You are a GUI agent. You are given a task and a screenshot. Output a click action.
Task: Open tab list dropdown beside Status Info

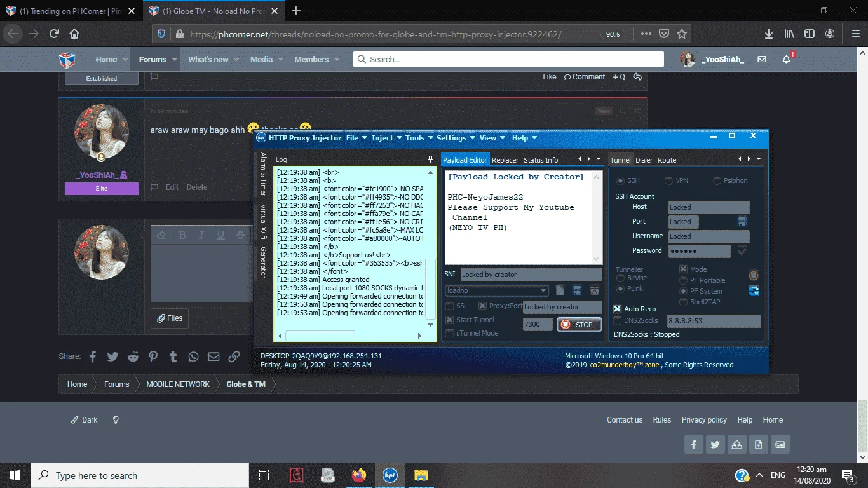point(599,159)
